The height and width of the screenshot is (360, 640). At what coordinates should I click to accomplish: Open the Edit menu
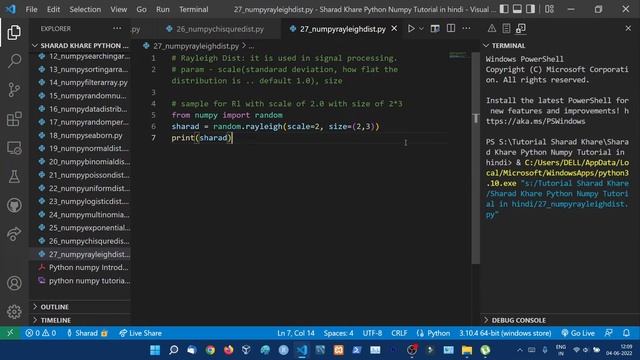coord(53,9)
